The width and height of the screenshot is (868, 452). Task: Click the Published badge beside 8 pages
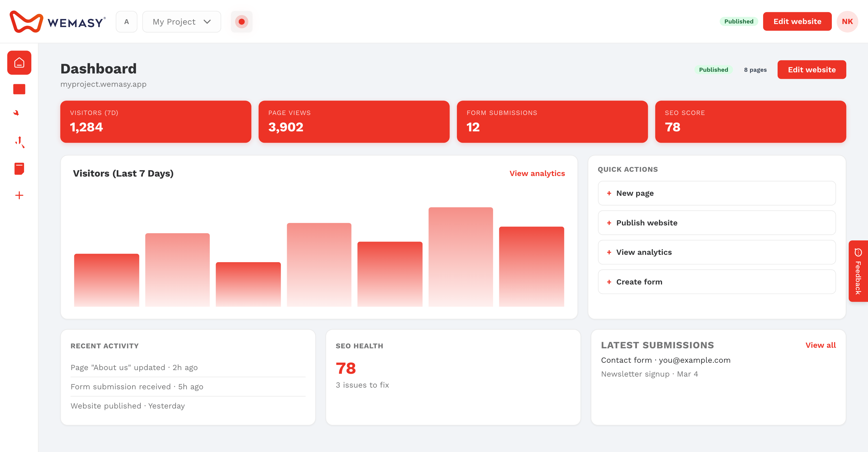point(713,70)
